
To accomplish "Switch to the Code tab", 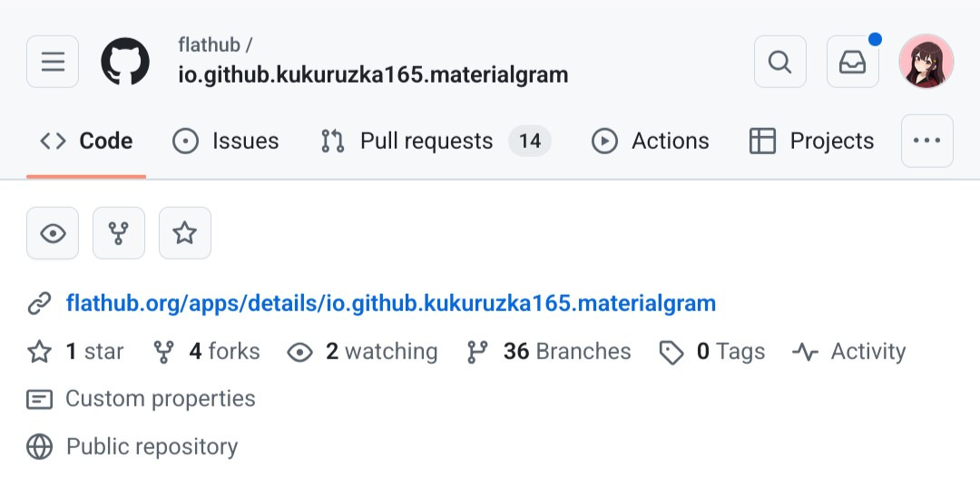I will [86, 142].
